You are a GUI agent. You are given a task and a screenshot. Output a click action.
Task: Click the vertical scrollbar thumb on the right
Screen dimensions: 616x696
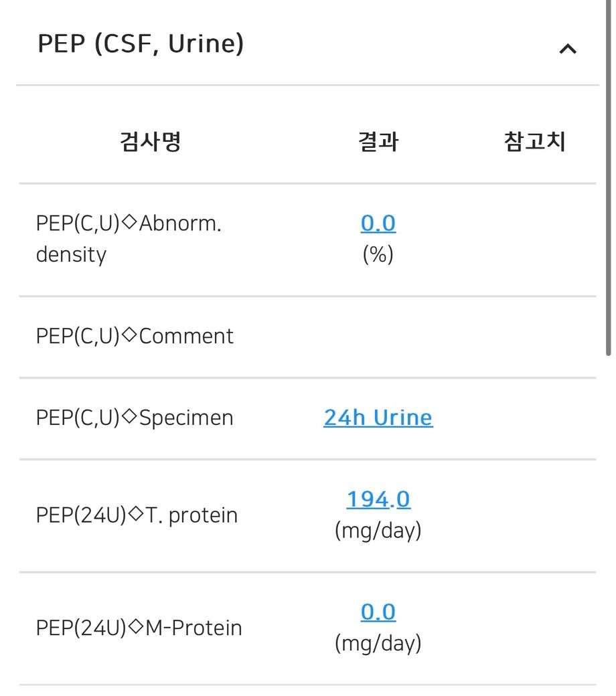609,177
